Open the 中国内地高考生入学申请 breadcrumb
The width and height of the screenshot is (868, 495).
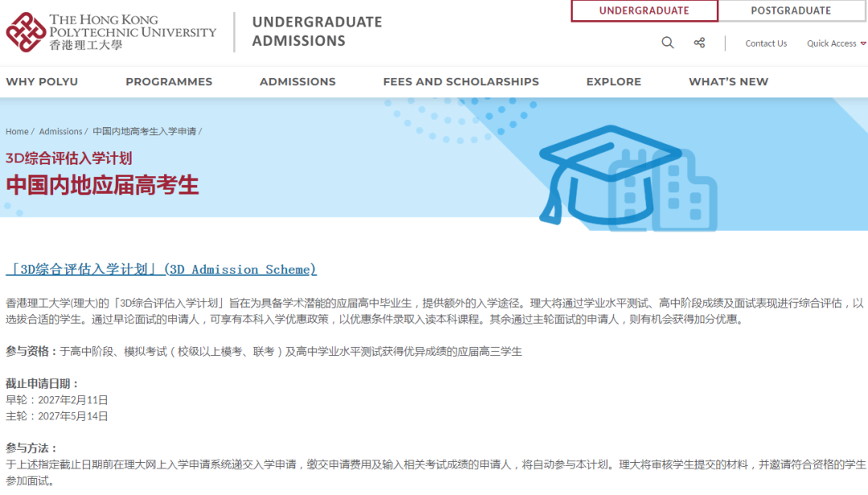pos(145,131)
